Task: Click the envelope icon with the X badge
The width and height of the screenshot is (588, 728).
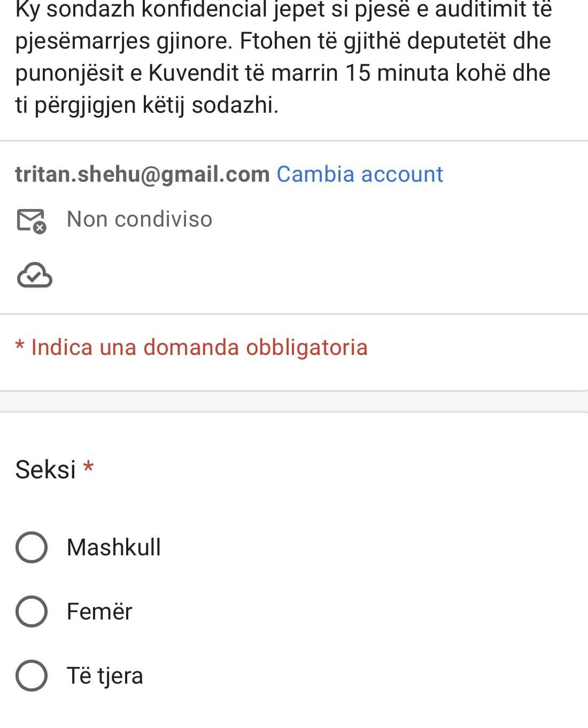Action: tap(32, 220)
